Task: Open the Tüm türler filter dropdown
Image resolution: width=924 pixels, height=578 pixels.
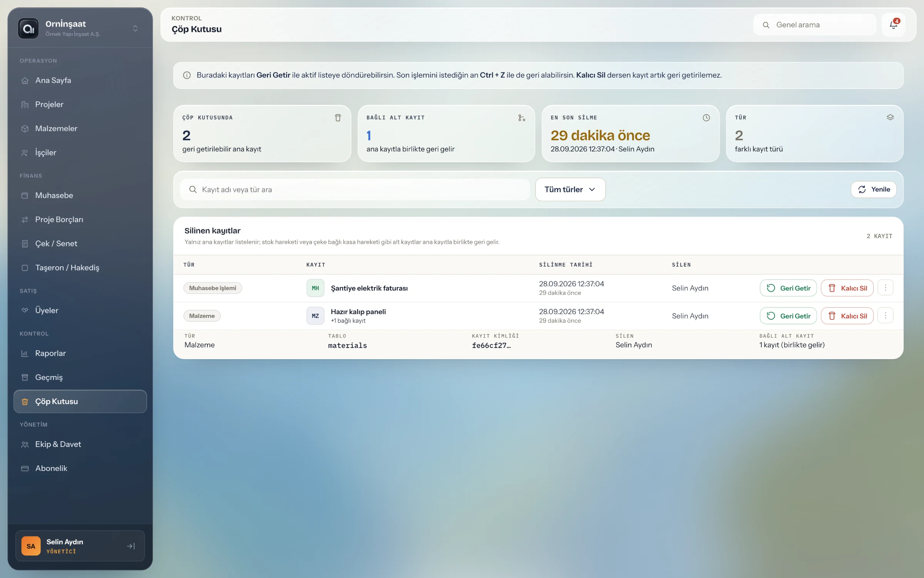Action: [570, 189]
